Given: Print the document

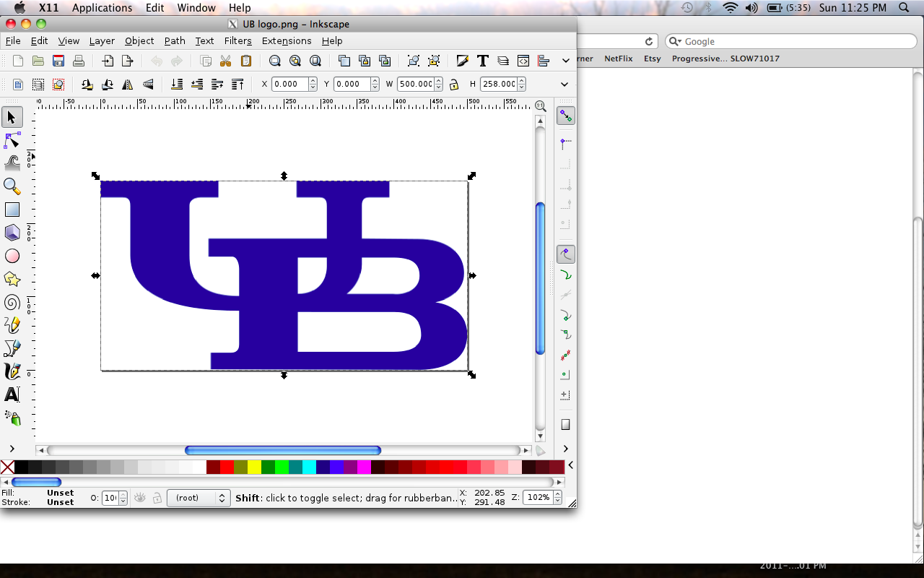Looking at the screenshot, I should point(79,61).
